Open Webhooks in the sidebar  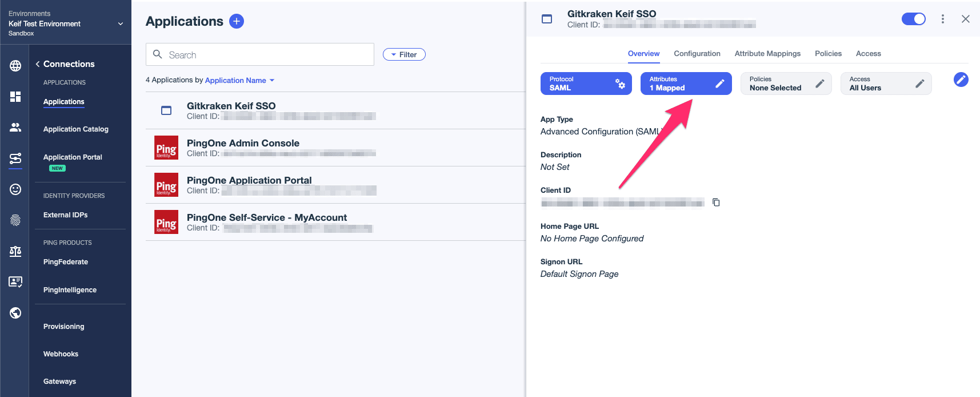pos(61,354)
